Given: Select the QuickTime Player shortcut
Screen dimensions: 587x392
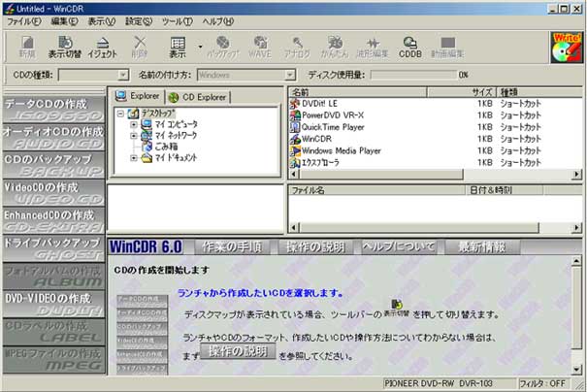Looking at the screenshot, I should pos(333,127).
